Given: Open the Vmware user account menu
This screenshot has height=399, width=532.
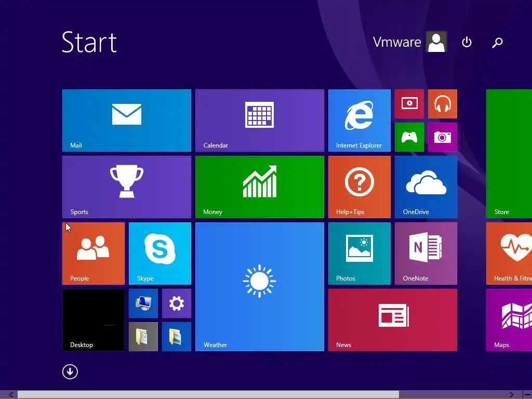Looking at the screenshot, I should click(409, 42).
